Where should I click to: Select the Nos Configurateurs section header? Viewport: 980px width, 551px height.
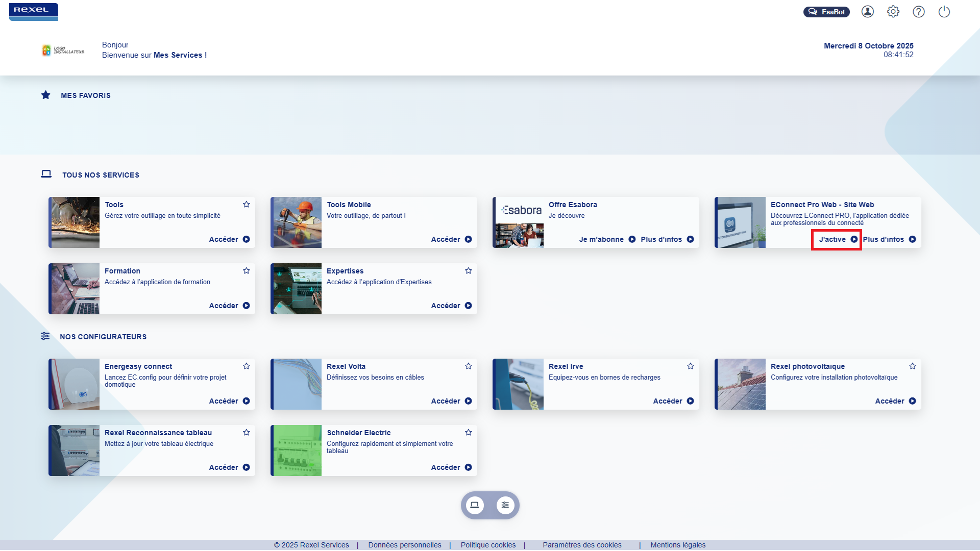click(103, 337)
